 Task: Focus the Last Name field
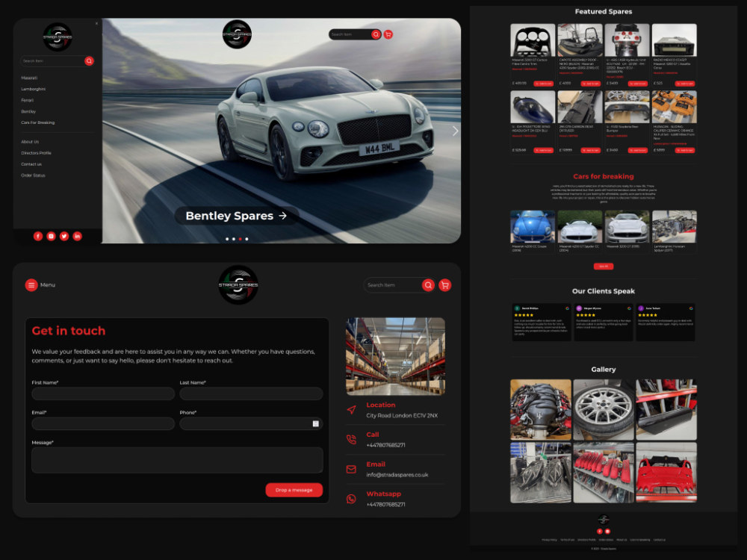[251, 393]
